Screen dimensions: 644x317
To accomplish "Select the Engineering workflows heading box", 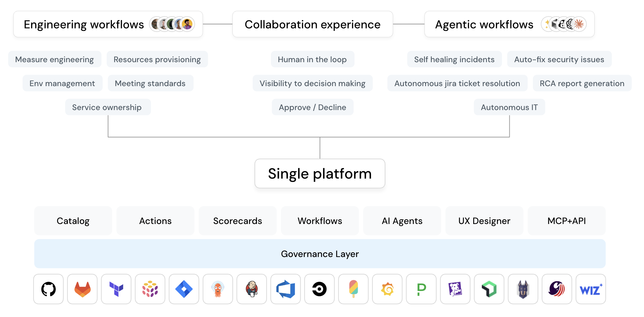I will click(108, 24).
